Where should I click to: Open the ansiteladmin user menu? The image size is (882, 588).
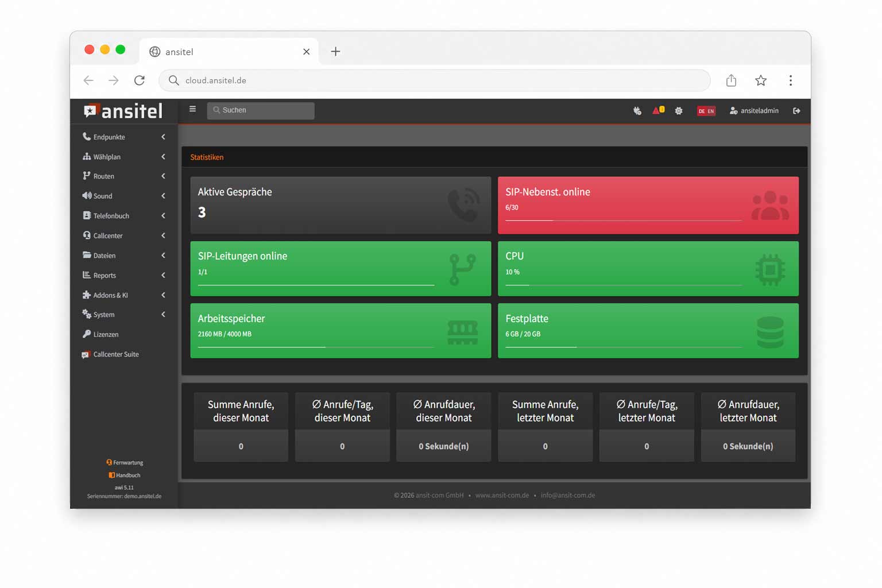click(x=754, y=111)
